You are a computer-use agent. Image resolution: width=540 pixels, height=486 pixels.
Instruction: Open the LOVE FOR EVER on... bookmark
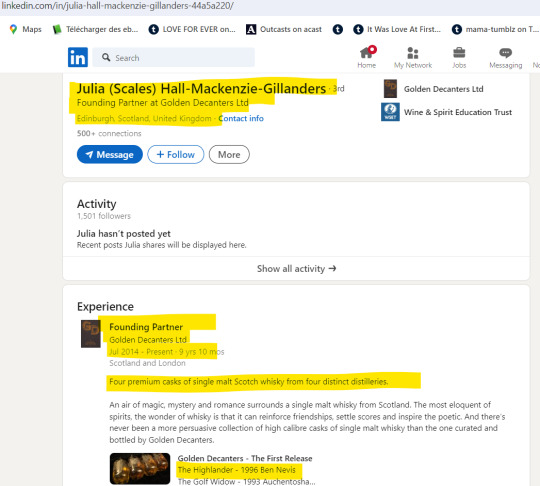coord(192,29)
